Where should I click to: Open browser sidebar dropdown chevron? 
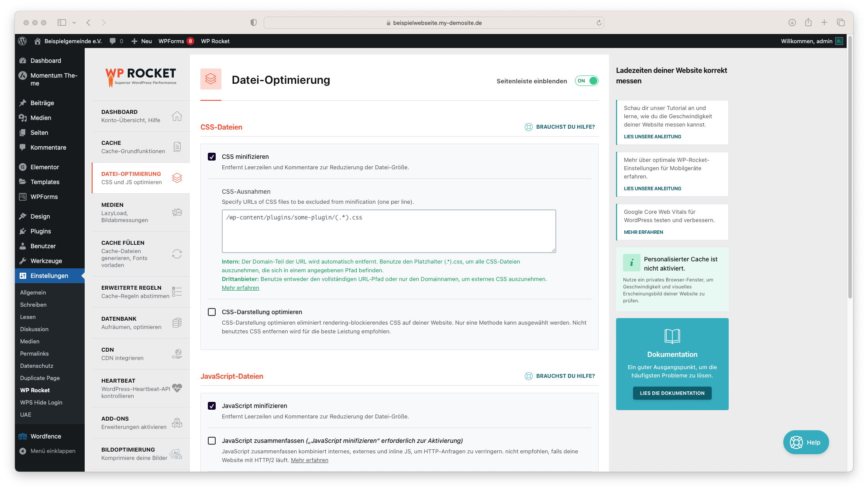(74, 23)
